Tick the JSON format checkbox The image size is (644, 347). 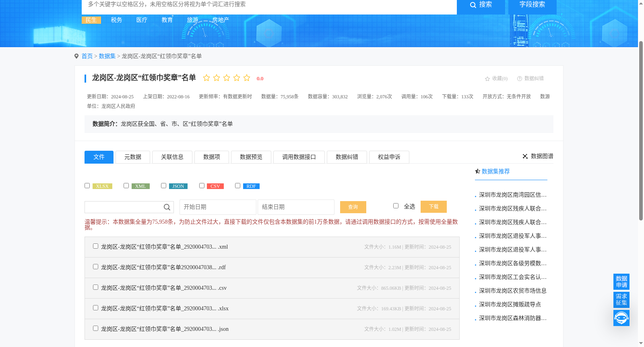(163, 185)
